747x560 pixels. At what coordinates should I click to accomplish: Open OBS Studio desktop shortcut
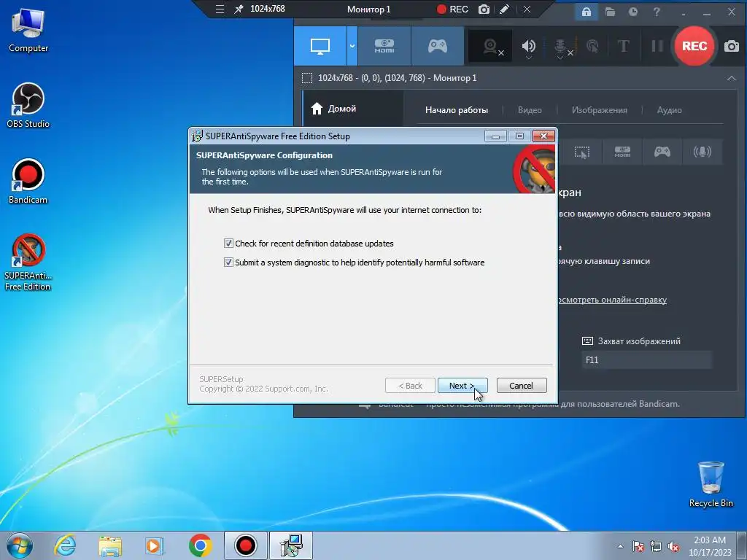pos(28,105)
